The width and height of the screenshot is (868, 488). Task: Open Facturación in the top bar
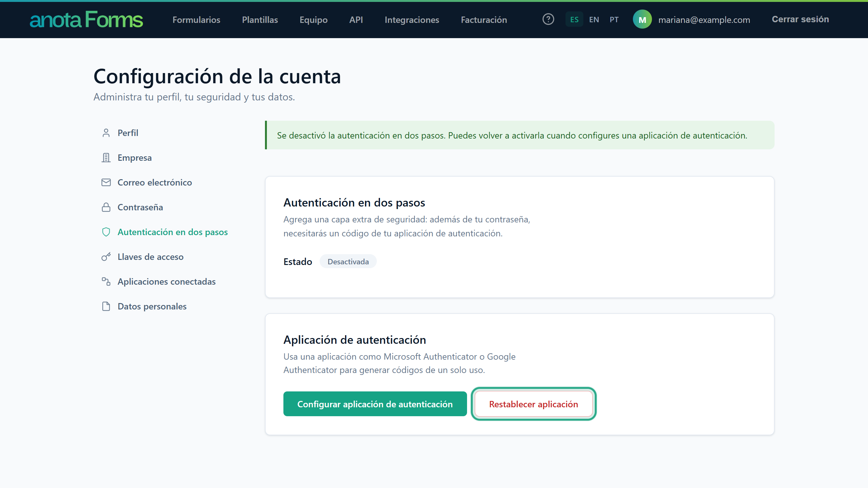pos(484,20)
